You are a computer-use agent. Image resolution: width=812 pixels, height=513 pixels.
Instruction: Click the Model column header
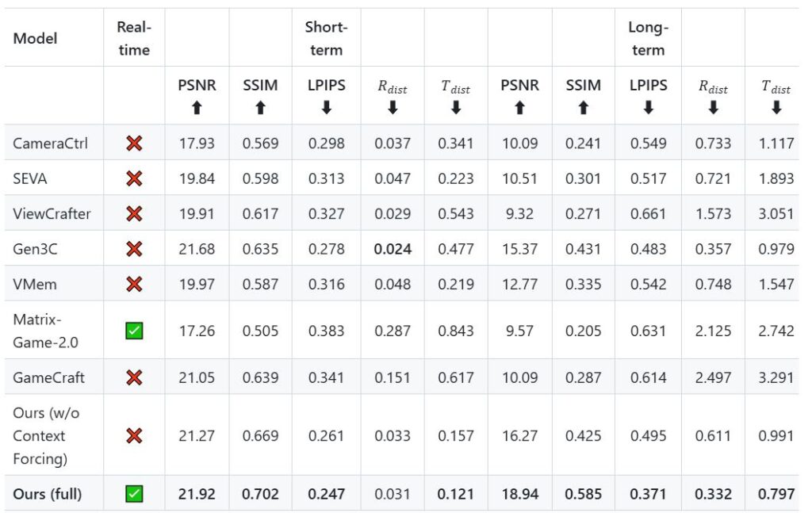[x=36, y=38]
